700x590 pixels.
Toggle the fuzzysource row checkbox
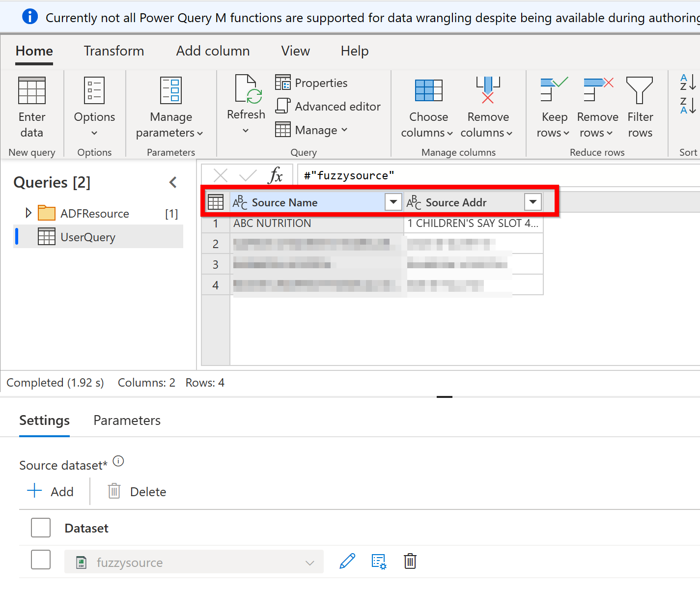pyautogui.click(x=41, y=560)
